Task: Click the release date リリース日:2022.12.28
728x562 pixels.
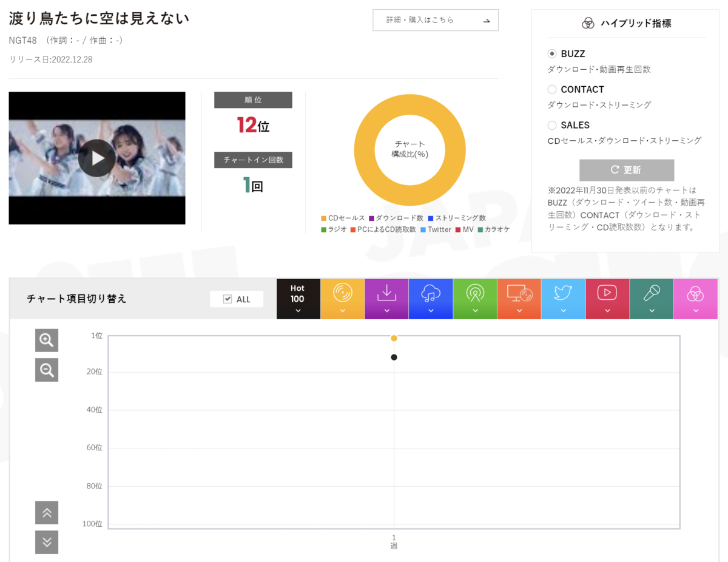Action: [50, 59]
